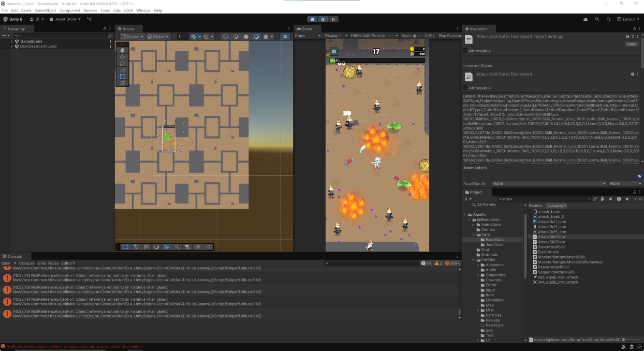The width and height of the screenshot is (644, 351).
Task: Click the Step frame button
Action: tap(333, 19)
